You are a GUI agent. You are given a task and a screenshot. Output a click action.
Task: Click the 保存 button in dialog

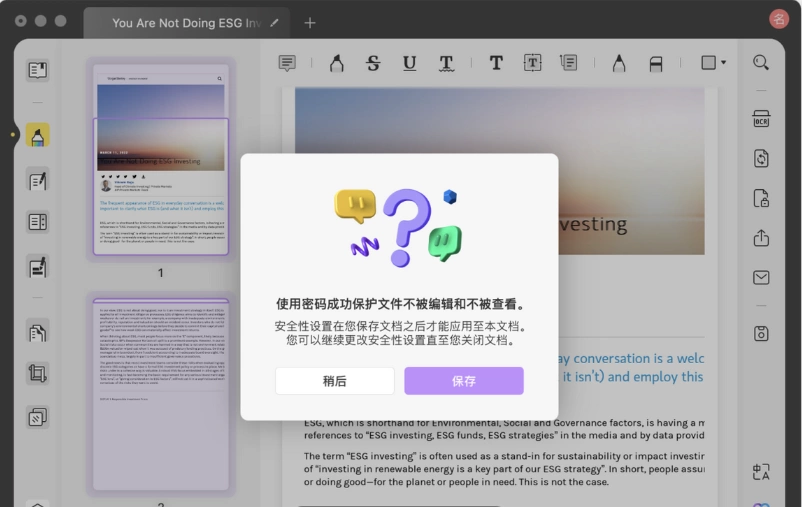point(464,381)
